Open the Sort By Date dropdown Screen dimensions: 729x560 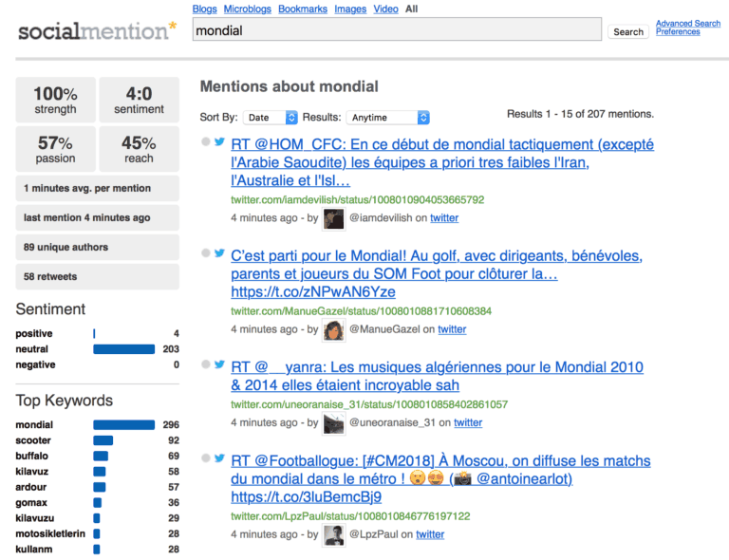click(271, 118)
